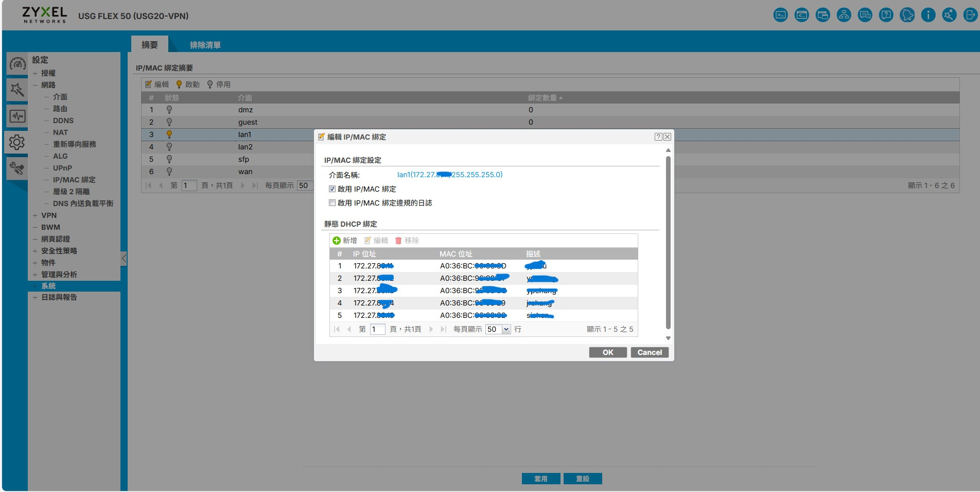The image size is (980, 492).
Task: Click the status lightbulb of the lan1 row
Action: click(x=169, y=134)
